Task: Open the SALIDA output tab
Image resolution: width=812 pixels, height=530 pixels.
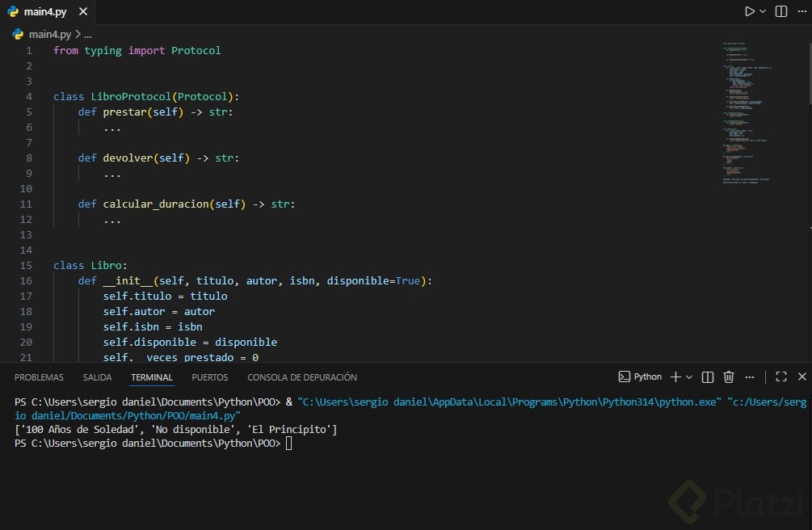Action: 97,377
